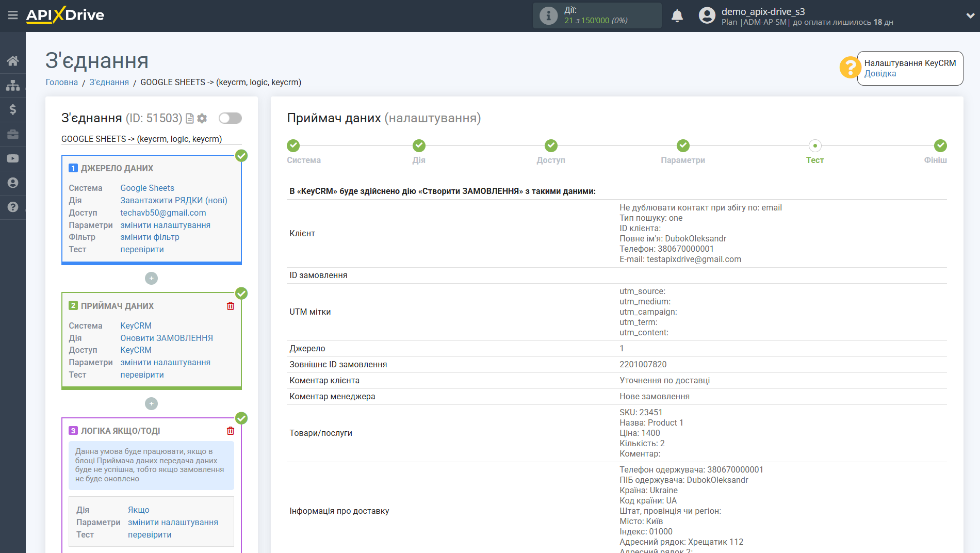Click data source перевірити test link
The height and width of the screenshot is (553, 980).
tap(142, 249)
